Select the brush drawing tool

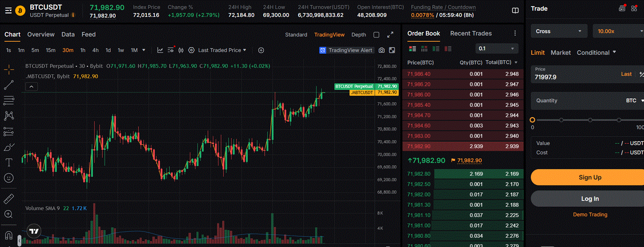click(9, 147)
